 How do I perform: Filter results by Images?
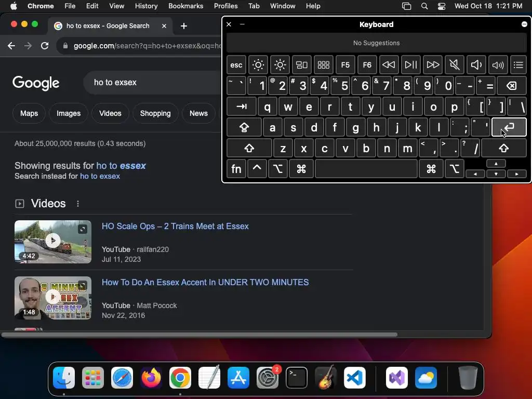coord(69,113)
